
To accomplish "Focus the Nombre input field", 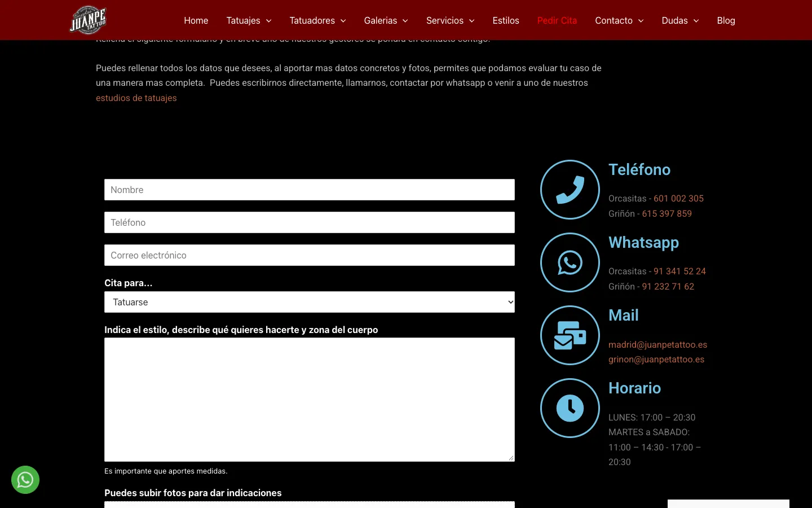I will point(310,190).
